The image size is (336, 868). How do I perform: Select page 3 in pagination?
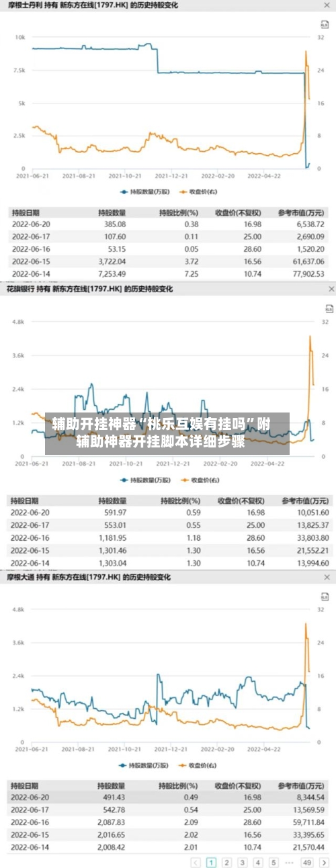point(242,862)
